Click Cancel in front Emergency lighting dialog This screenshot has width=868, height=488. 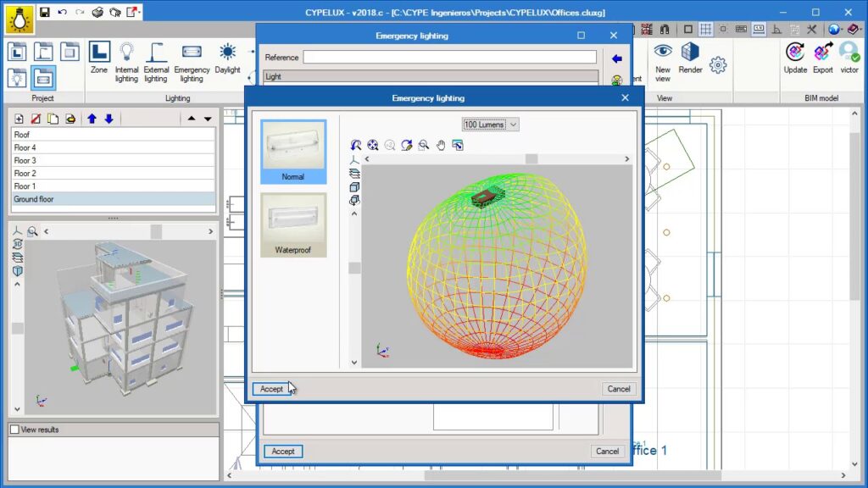click(x=619, y=389)
